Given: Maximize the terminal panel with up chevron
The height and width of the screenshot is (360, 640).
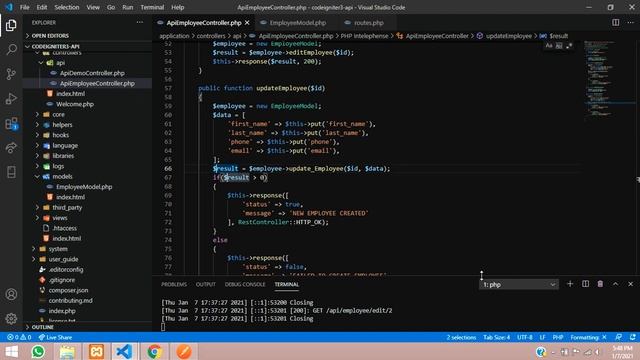Looking at the screenshot, I should coord(616,284).
